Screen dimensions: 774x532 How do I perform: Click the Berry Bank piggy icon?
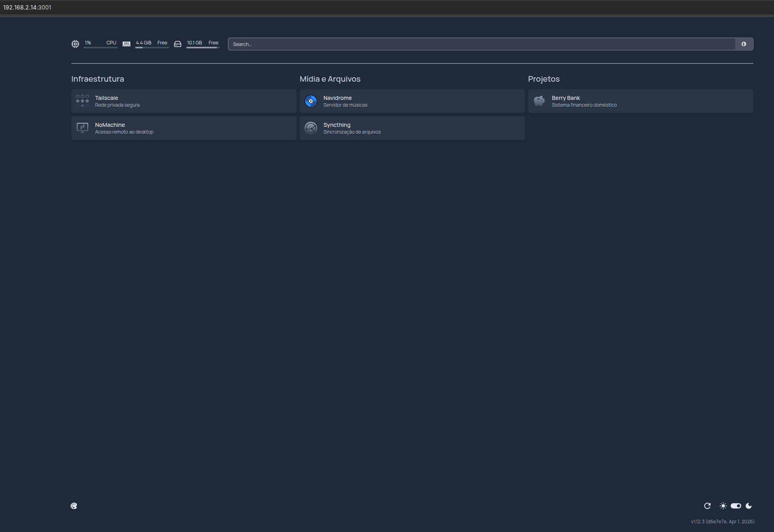coord(539,101)
